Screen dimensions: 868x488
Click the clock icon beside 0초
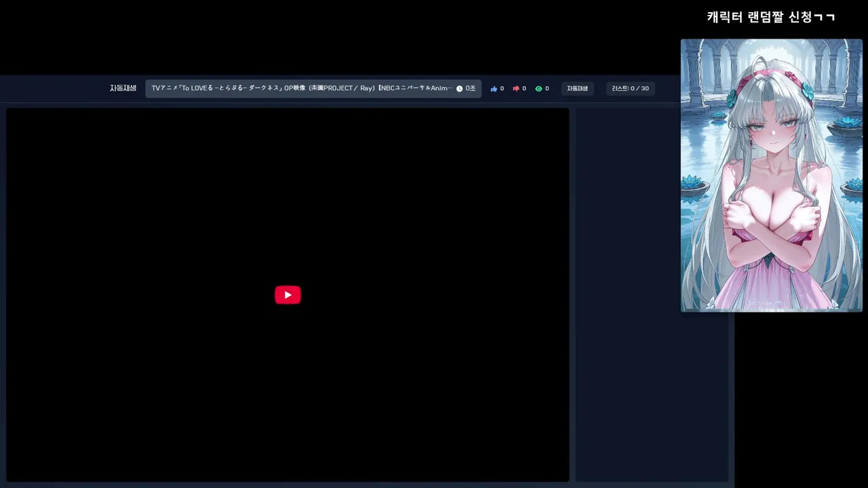pos(459,89)
